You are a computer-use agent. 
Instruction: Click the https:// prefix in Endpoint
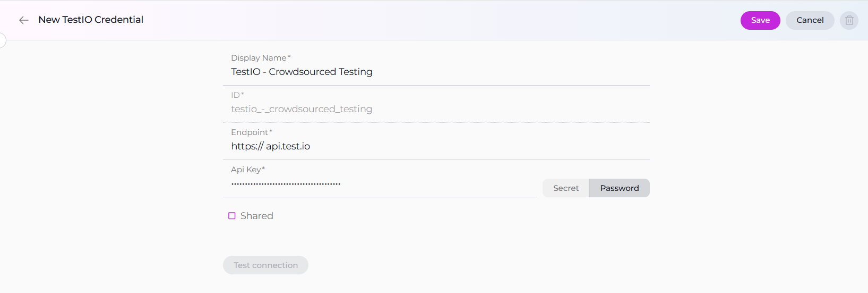point(247,146)
